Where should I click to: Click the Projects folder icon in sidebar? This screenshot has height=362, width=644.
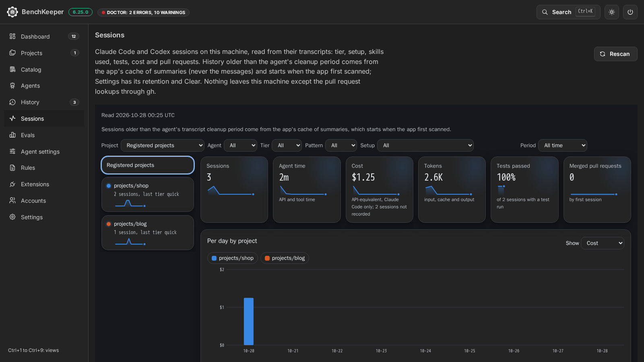(12, 53)
